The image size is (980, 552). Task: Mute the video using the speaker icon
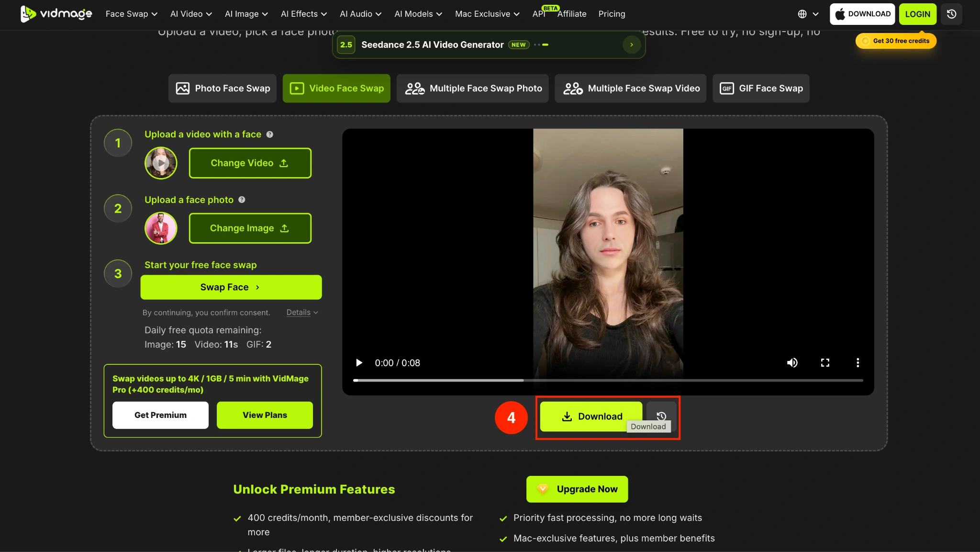click(792, 362)
